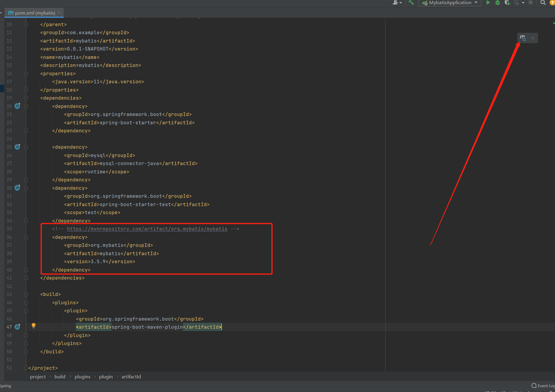Close the pom.xml (mybatis) tab

click(x=59, y=13)
